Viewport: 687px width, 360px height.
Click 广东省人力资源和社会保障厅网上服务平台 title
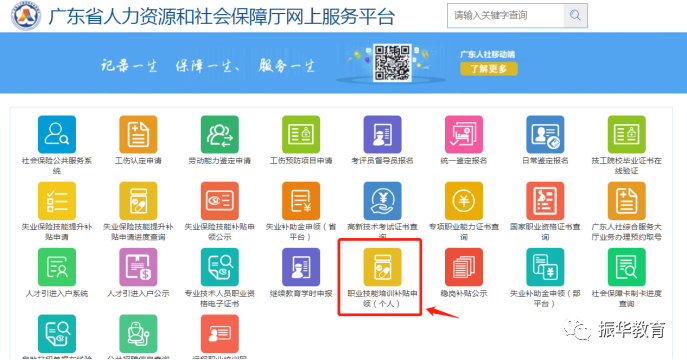pos(222,17)
